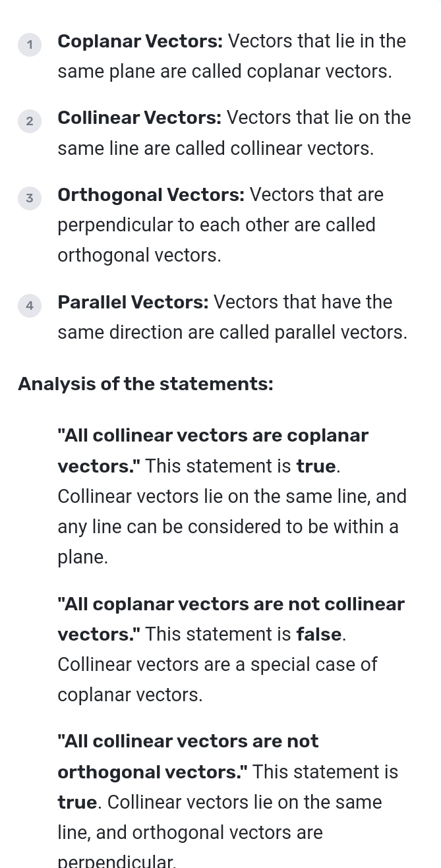
Task: Click the text 'any line can be considered to be within a'
Action: click(x=227, y=527)
